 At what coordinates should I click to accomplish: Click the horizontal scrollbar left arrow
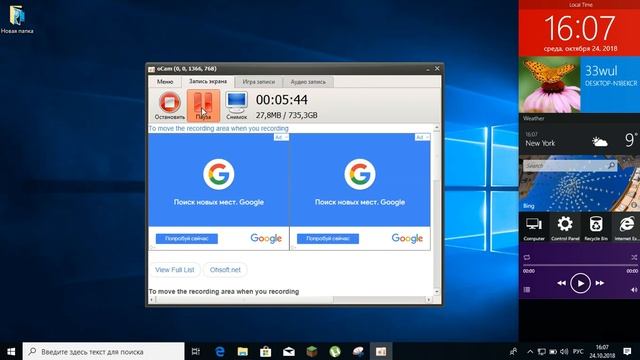152,300
